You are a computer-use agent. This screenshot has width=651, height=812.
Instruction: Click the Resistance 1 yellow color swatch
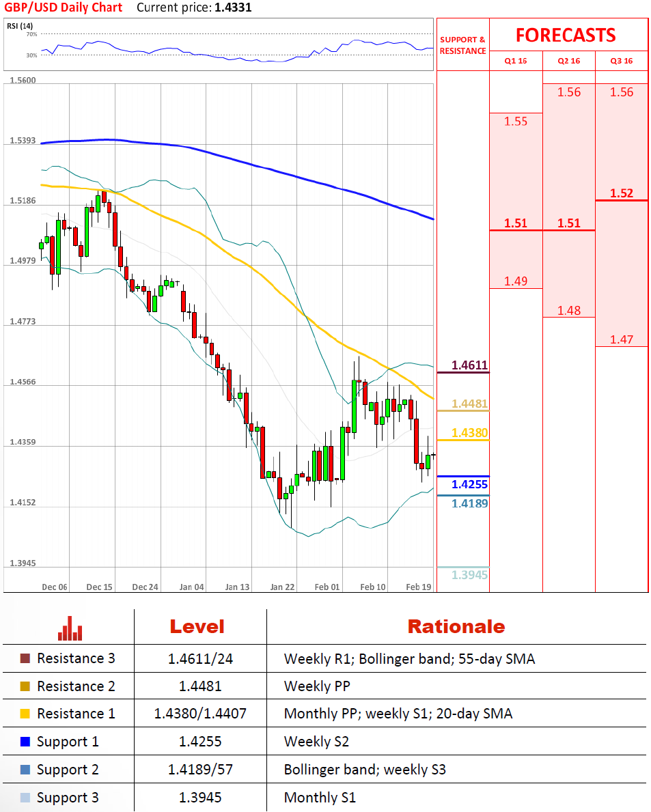click(25, 714)
